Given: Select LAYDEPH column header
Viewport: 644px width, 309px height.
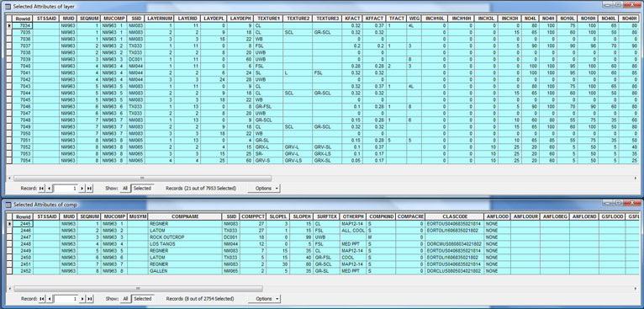Looking at the screenshot, I should [240, 19].
